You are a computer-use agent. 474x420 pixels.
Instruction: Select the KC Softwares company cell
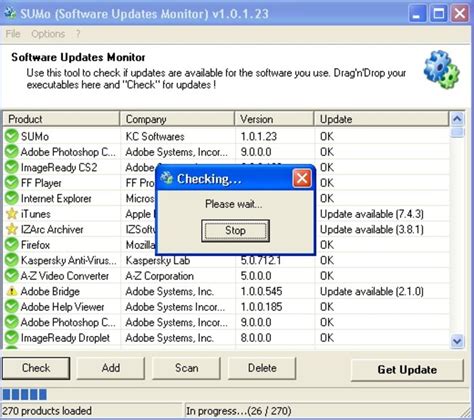tap(155, 136)
